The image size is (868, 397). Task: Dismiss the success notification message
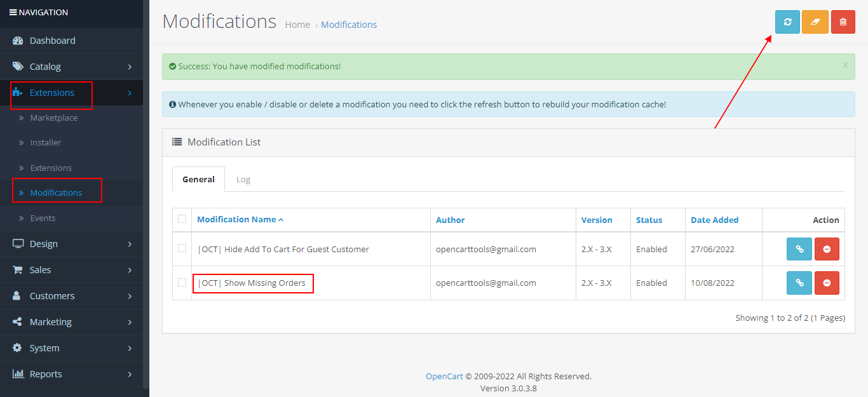(x=845, y=65)
